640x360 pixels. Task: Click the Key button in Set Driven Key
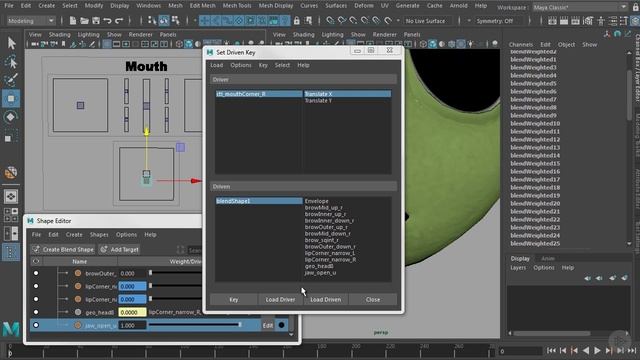click(x=234, y=299)
